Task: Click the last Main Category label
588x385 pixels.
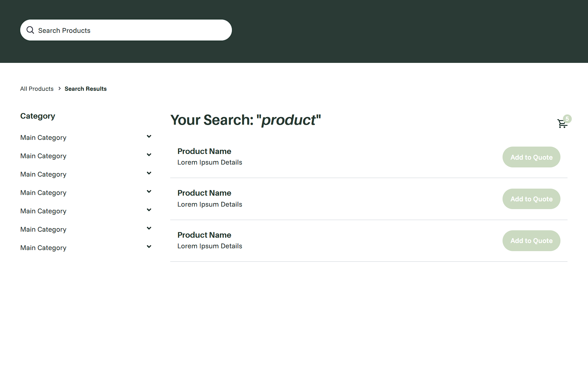Action: pyautogui.click(x=43, y=248)
